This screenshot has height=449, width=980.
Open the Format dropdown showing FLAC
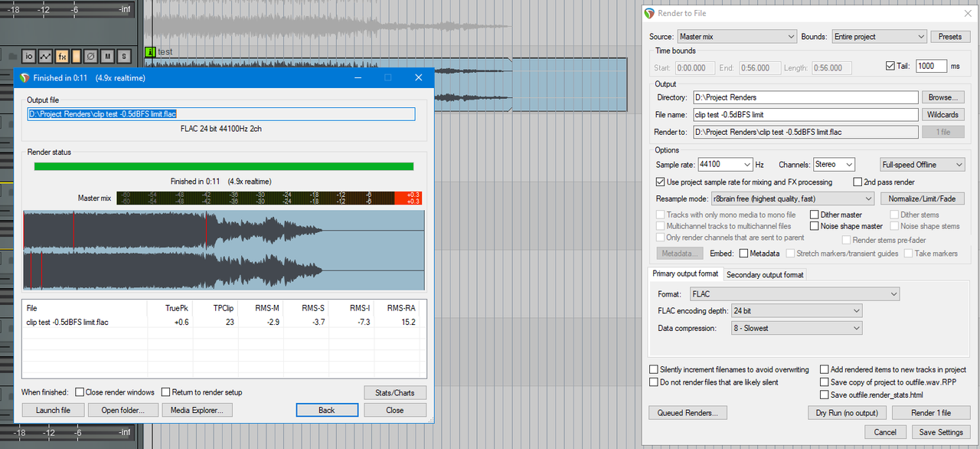coord(795,293)
